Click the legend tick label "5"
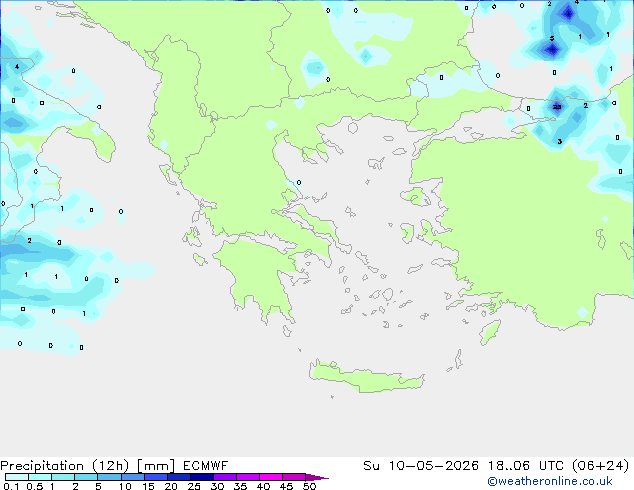This screenshot has height=490, width=634. pos(98,486)
